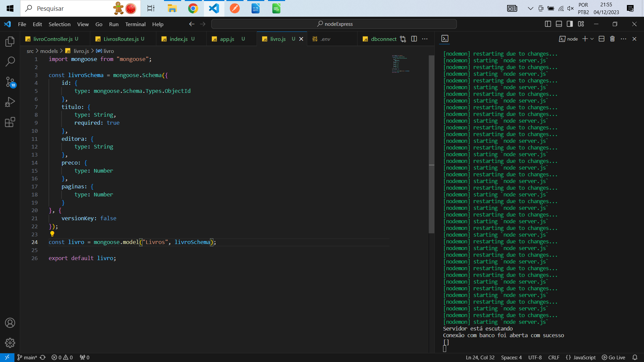The width and height of the screenshot is (644, 362).
Task: Open File Explorer from the taskbar
Action: 172,8
